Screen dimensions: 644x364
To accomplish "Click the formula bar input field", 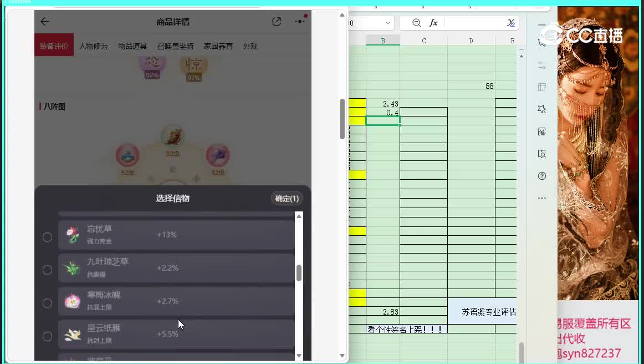I will tap(474, 23).
